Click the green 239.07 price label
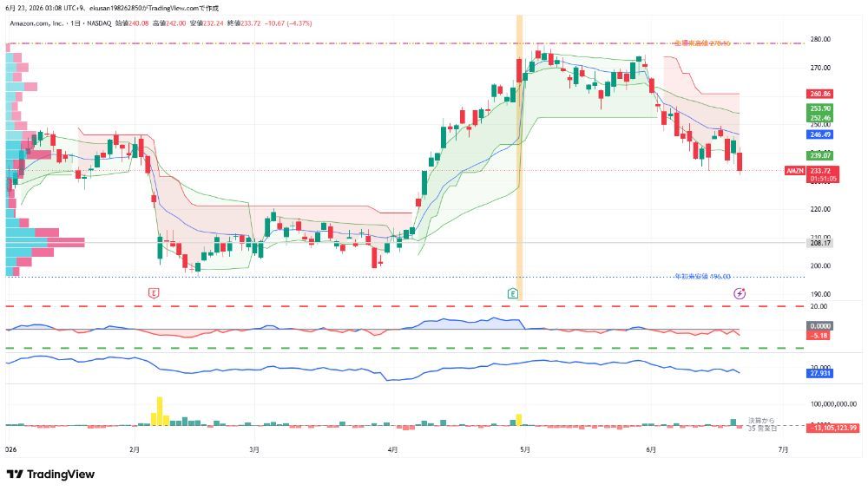Image resolution: width=868 pixels, height=491 pixels. (820, 155)
